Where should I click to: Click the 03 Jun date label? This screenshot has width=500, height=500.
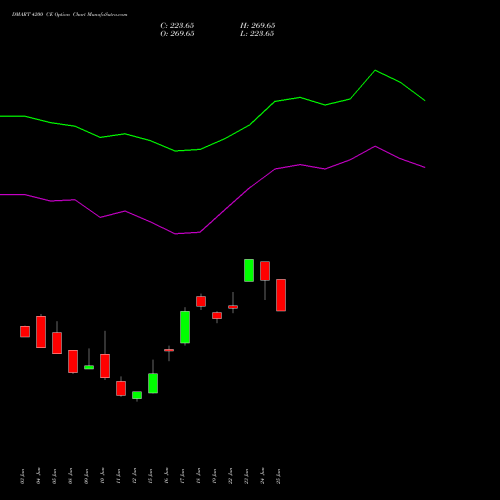click(22, 476)
